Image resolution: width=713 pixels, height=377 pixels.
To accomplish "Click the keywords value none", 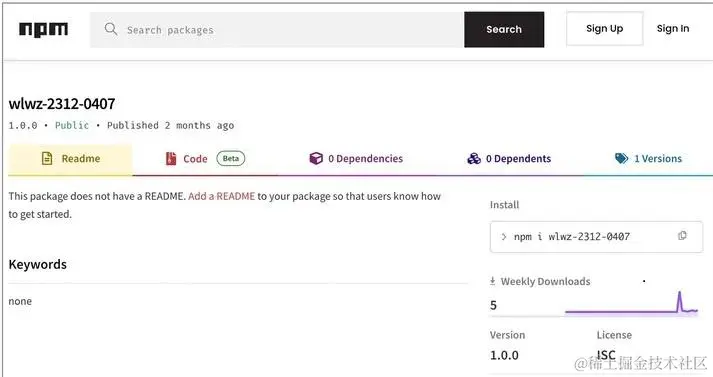I will pyautogui.click(x=20, y=301).
